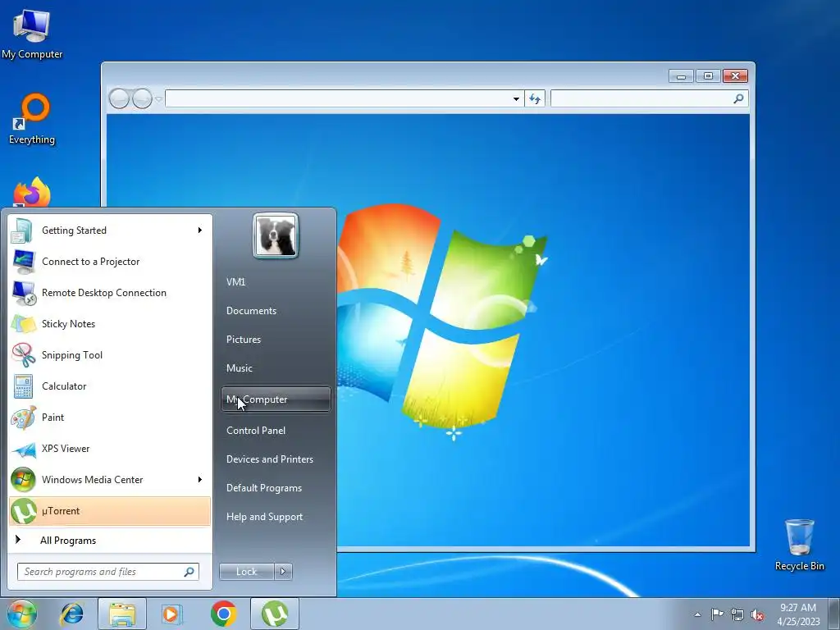
Task: Click the search magnifier in Explorer window
Action: pos(738,98)
